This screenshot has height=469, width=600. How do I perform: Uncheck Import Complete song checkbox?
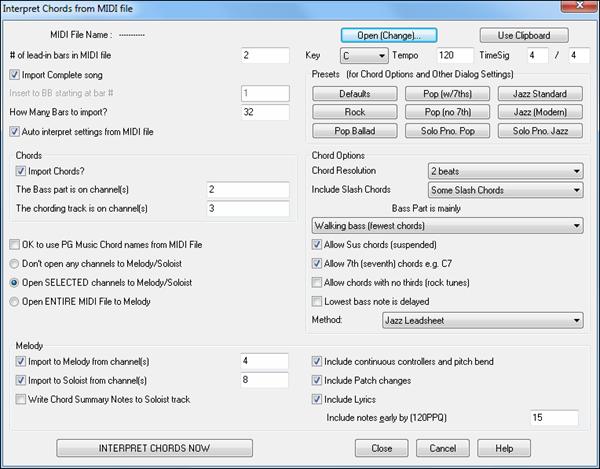click(13, 74)
